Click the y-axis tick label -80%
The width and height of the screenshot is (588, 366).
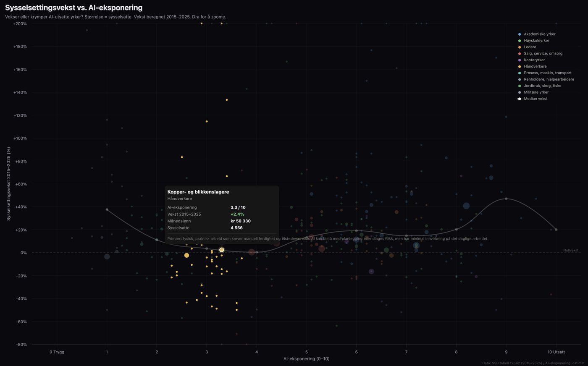point(21,345)
